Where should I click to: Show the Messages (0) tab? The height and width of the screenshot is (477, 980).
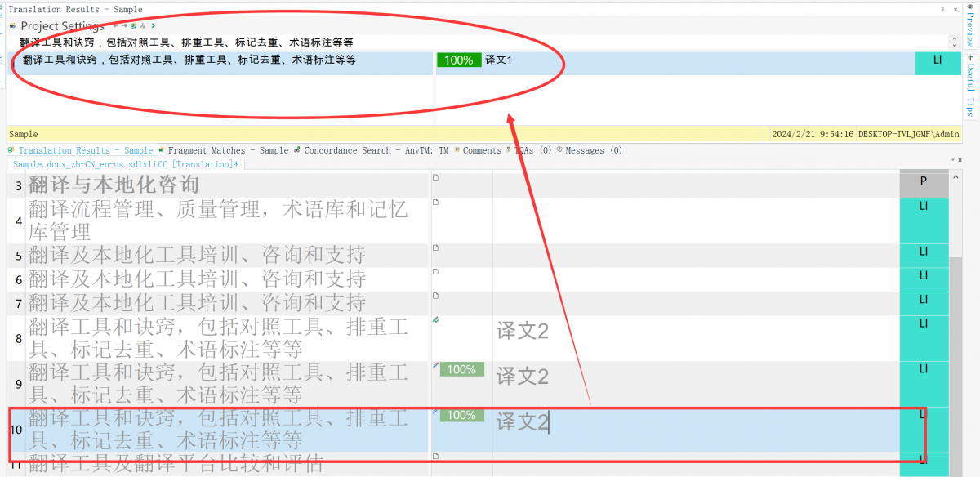point(594,150)
